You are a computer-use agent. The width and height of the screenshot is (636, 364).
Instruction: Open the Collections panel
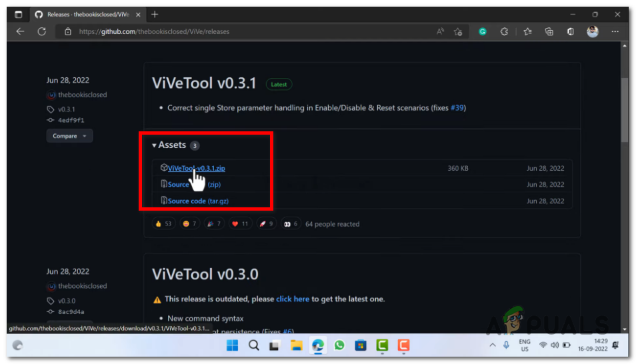coord(549,31)
